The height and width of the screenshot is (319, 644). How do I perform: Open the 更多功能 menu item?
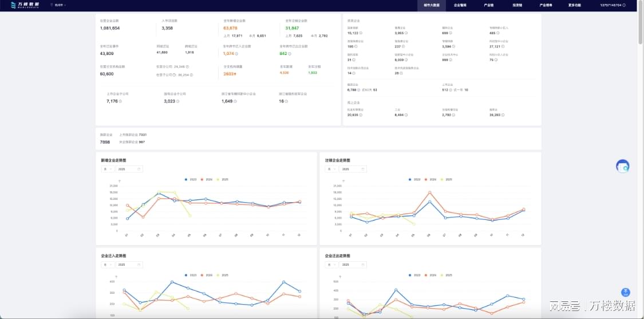click(x=575, y=5)
